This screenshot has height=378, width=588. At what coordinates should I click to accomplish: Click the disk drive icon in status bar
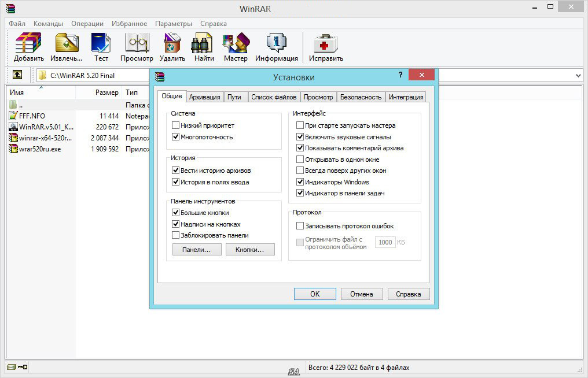tap(11, 367)
